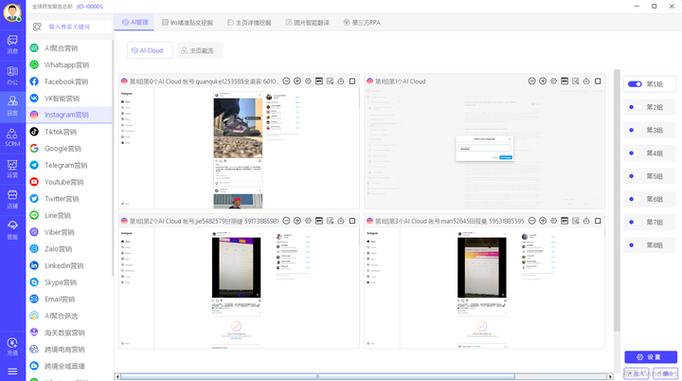This screenshot has width=682, height=381.
Task: Switch to the homepage details mining tab
Action: [249, 22]
